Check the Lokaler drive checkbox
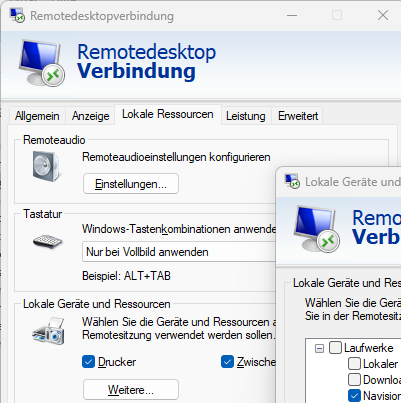The image size is (401, 403). [x=354, y=364]
